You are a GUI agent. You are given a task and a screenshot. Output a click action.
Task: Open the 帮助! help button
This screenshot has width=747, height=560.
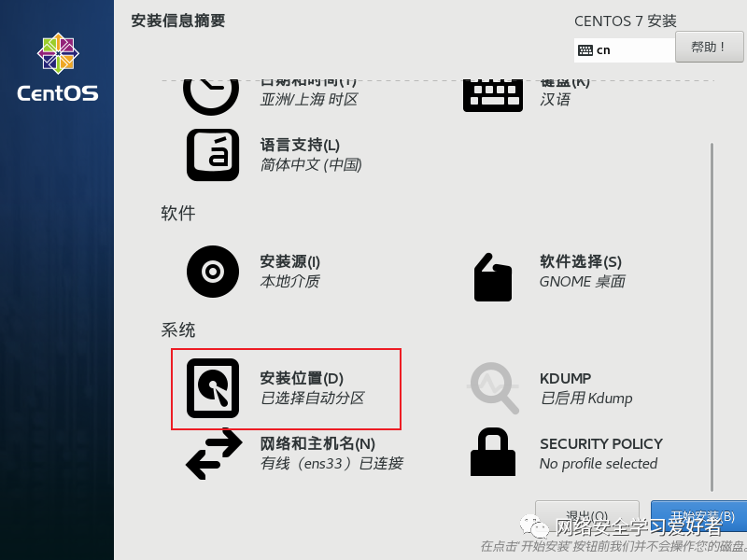[709, 47]
